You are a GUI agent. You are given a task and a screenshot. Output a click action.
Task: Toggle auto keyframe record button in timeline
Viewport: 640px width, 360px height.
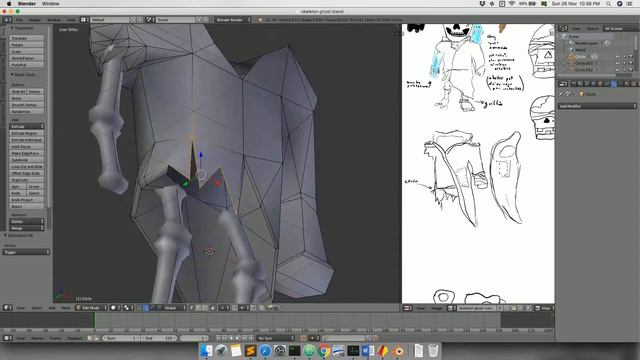(303, 338)
